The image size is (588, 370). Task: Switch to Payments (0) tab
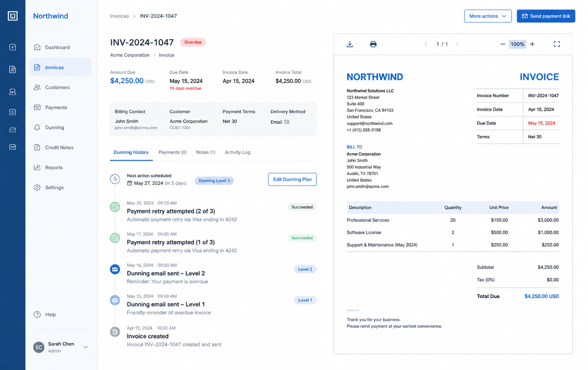click(173, 152)
